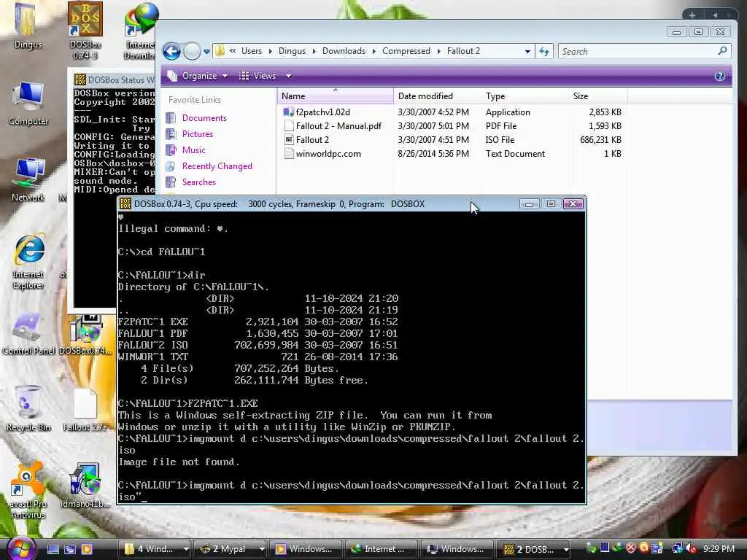
Task: Click the search magnifier icon in Explorer
Action: [x=722, y=50]
